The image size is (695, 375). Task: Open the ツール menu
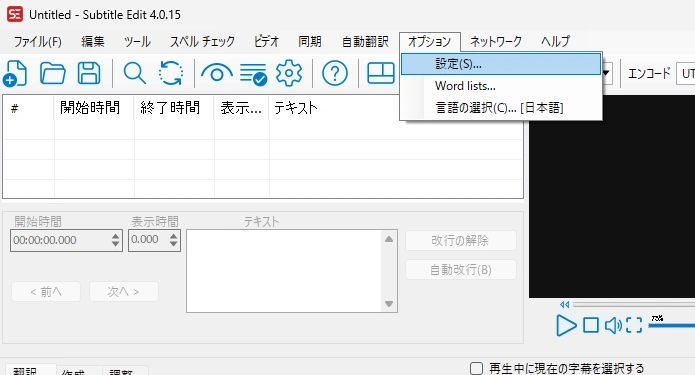point(137,42)
